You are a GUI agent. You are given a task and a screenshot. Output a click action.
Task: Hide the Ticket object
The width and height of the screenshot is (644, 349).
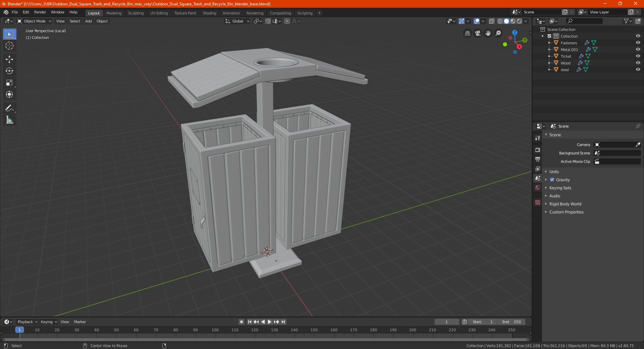(638, 56)
